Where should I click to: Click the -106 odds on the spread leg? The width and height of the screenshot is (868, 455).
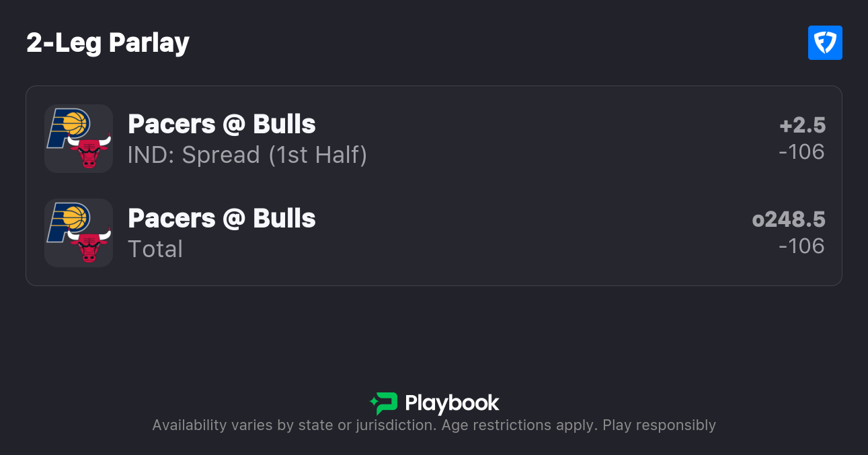point(801,152)
